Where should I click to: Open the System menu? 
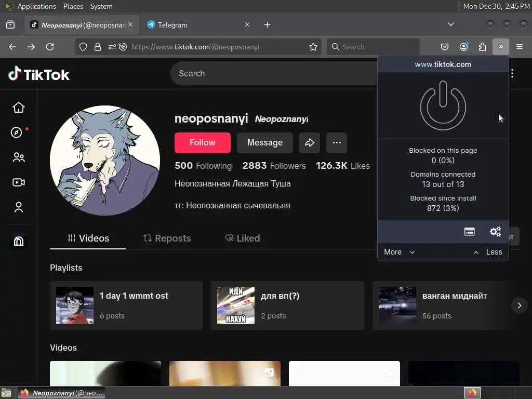[x=101, y=6]
